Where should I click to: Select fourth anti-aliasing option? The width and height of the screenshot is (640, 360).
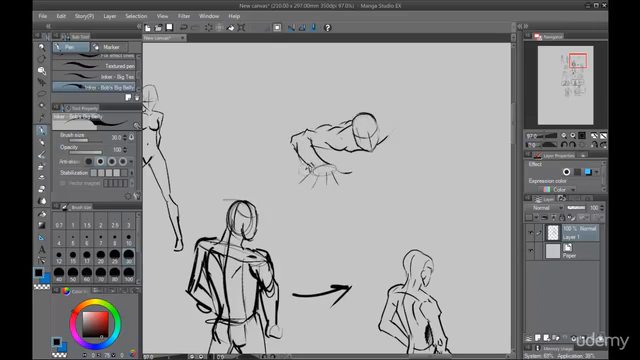pos(122,162)
